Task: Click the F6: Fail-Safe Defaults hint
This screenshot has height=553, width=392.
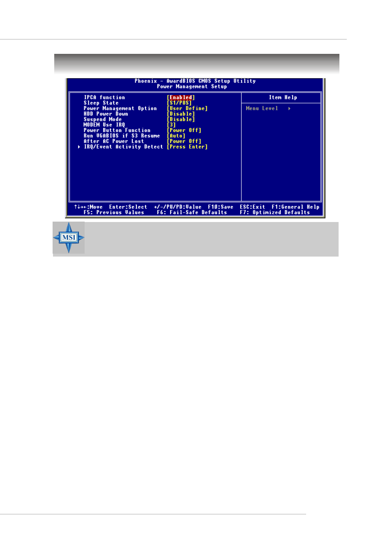Action: (192, 213)
